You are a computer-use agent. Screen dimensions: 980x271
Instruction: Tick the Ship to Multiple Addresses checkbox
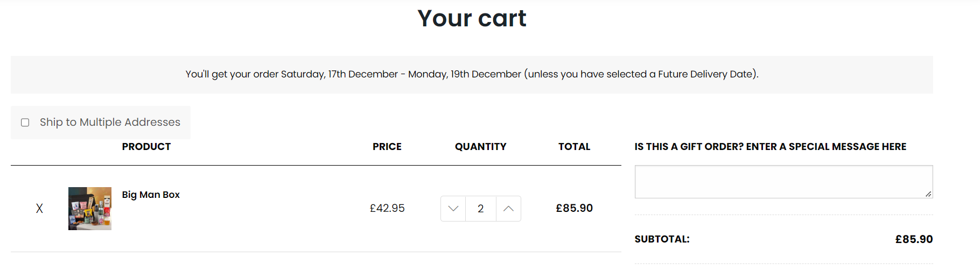click(x=25, y=123)
